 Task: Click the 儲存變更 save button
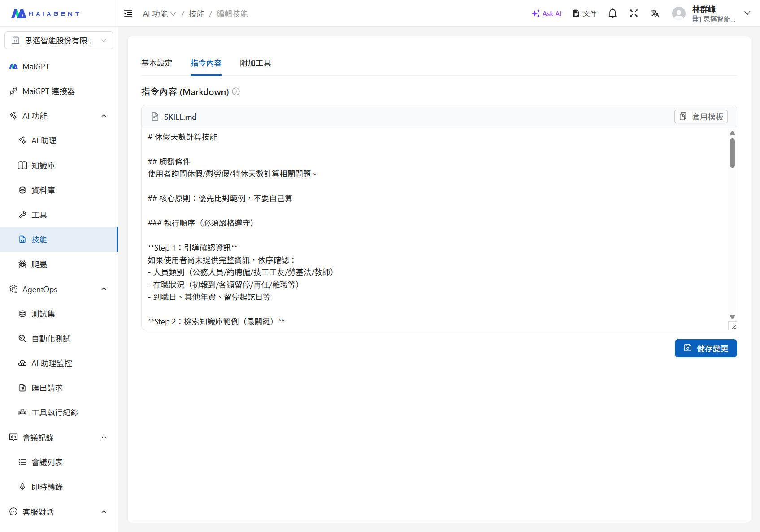pyautogui.click(x=705, y=348)
